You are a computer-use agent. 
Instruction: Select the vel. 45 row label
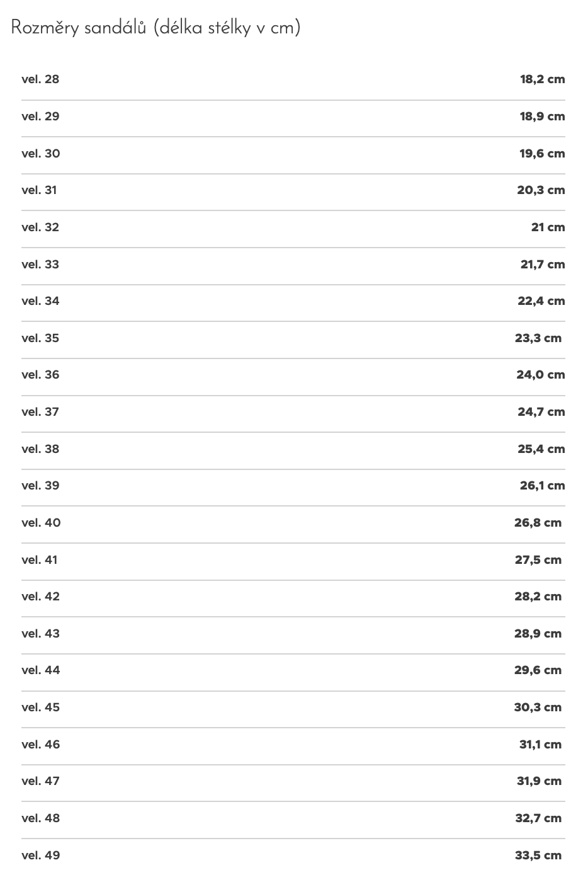[40, 707]
